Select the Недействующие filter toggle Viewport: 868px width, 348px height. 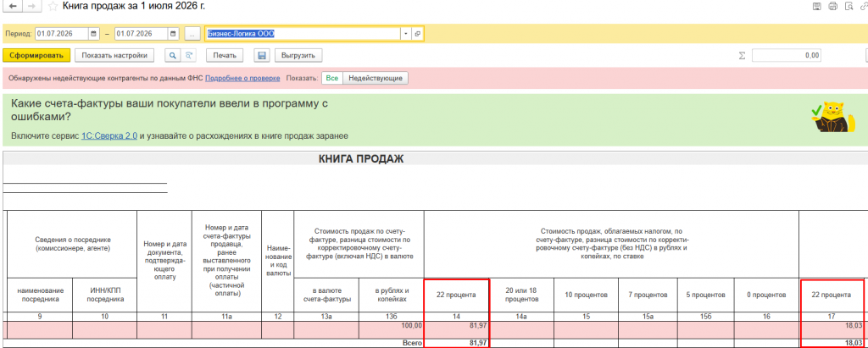pos(376,79)
